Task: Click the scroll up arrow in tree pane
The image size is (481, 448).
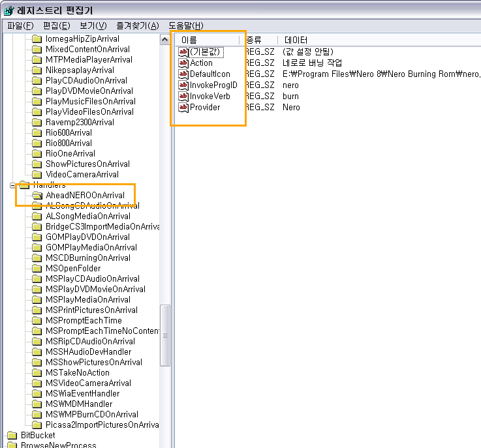Action: tap(164, 40)
